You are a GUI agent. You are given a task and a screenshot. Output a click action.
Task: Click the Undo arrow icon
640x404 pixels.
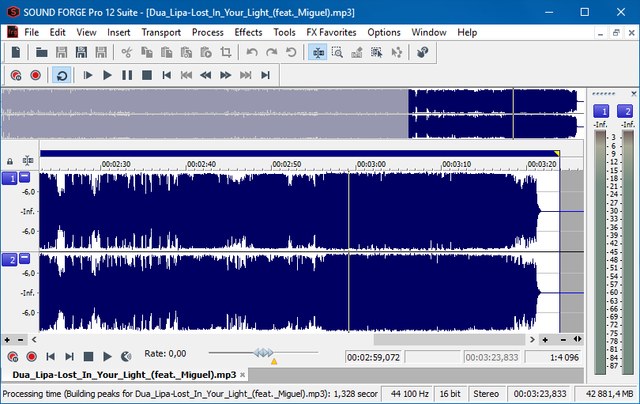252,53
